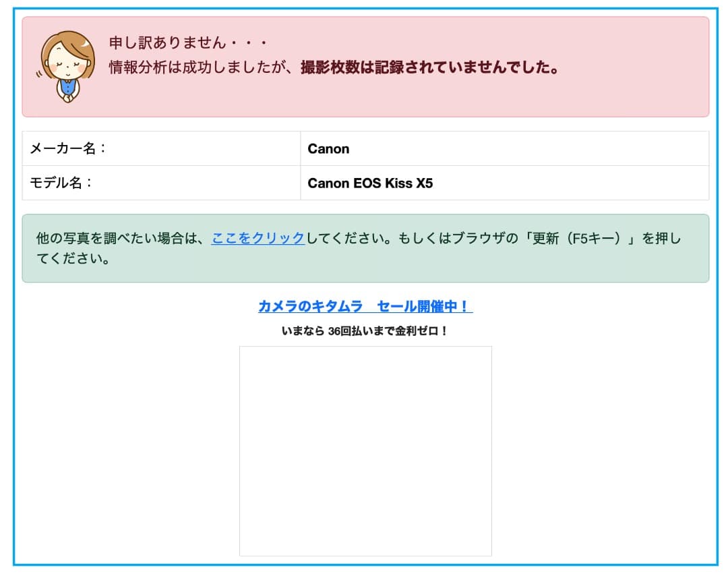The height and width of the screenshot is (580, 728).
Task: Click the bowing woman apology icon
Action: click(67, 67)
